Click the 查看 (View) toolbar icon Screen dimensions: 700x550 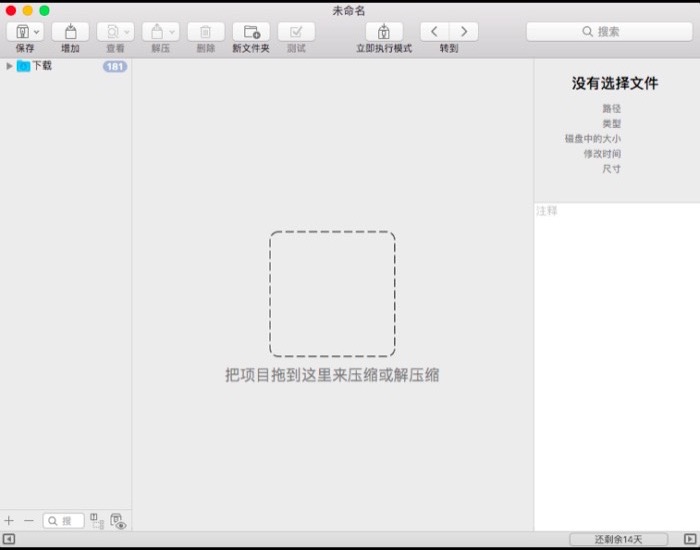pyautogui.click(x=114, y=32)
